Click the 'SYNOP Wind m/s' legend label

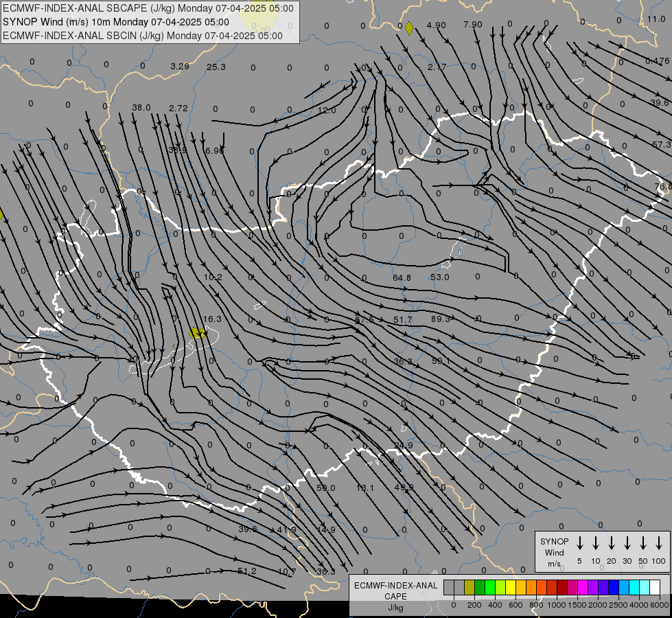click(x=554, y=552)
